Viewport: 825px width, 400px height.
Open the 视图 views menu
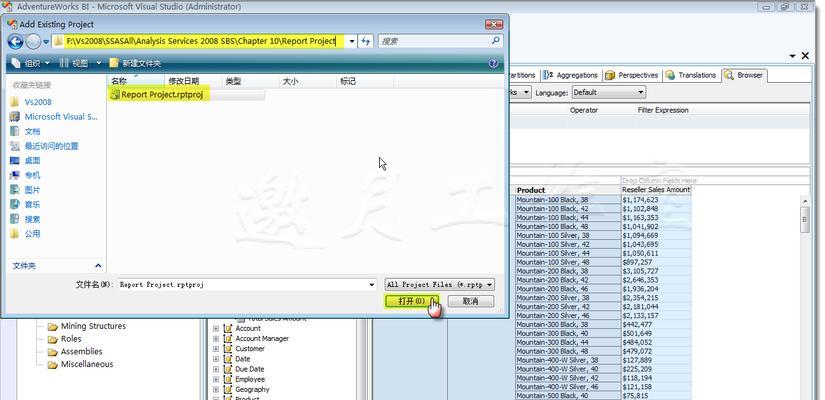80,63
